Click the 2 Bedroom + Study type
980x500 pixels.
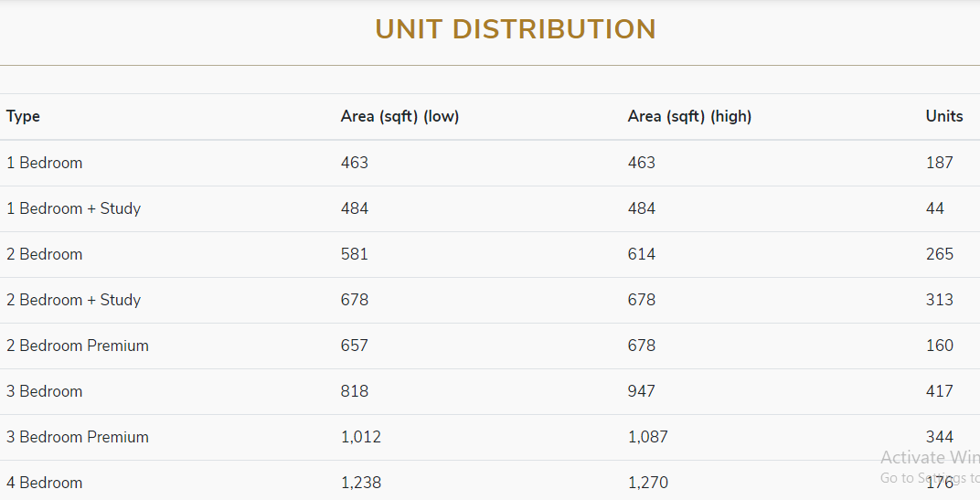click(73, 300)
